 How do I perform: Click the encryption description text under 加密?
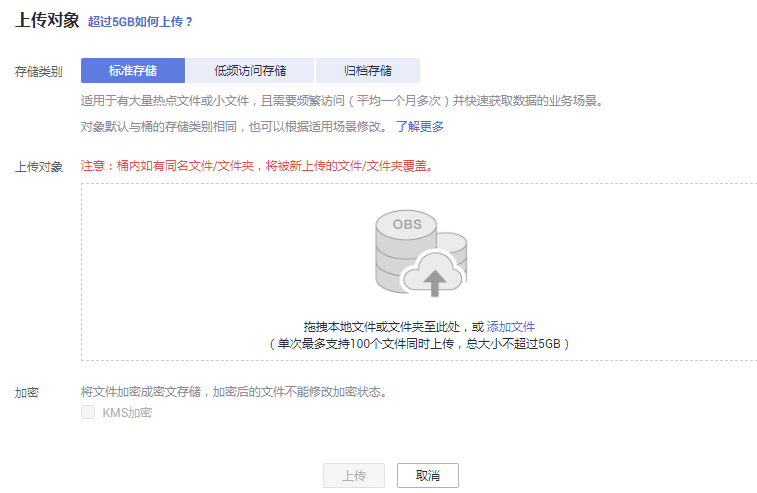tap(233, 391)
